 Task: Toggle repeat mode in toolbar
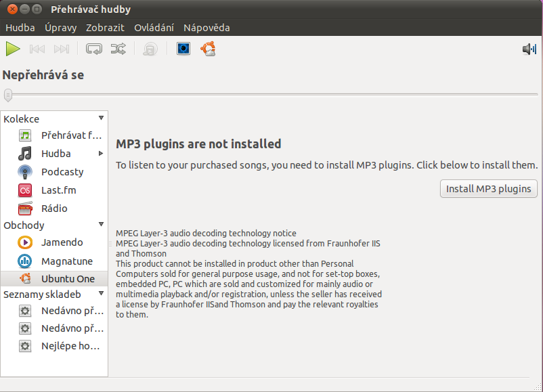[x=94, y=49]
